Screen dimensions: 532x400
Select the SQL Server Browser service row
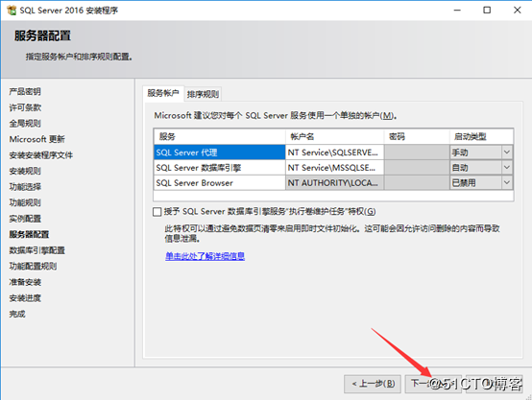pos(219,182)
